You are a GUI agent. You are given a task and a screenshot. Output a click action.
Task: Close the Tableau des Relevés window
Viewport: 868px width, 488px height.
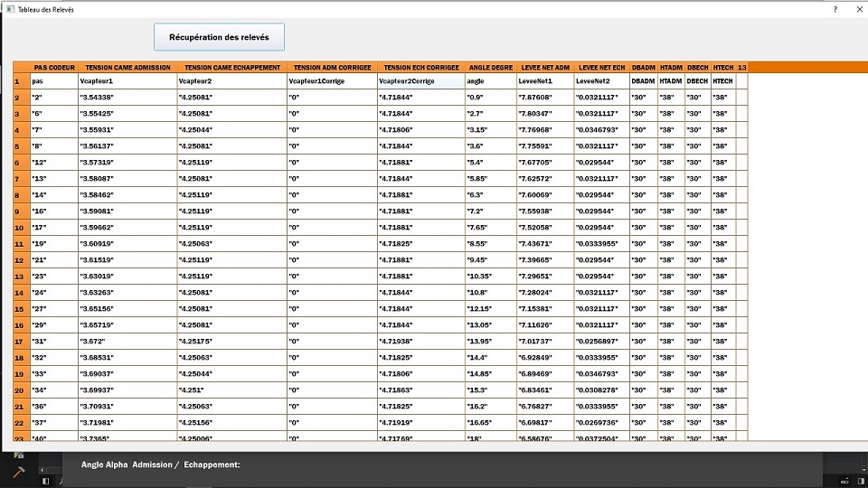(858, 9)
